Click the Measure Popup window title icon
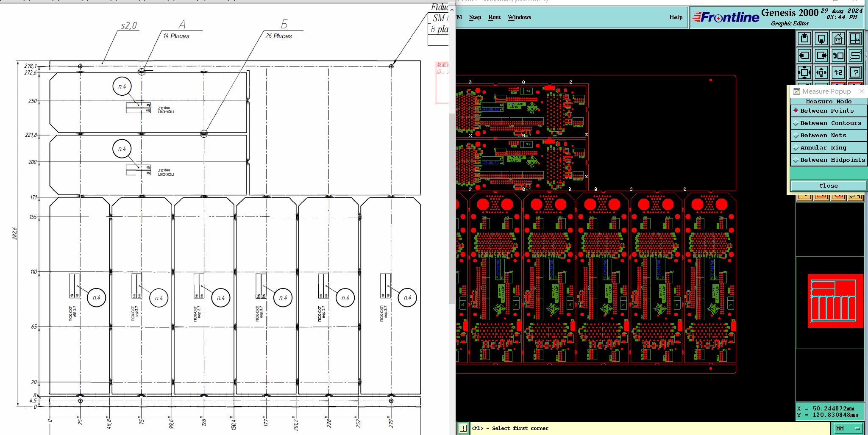This screenshot has height=435, width=868. 797,91
